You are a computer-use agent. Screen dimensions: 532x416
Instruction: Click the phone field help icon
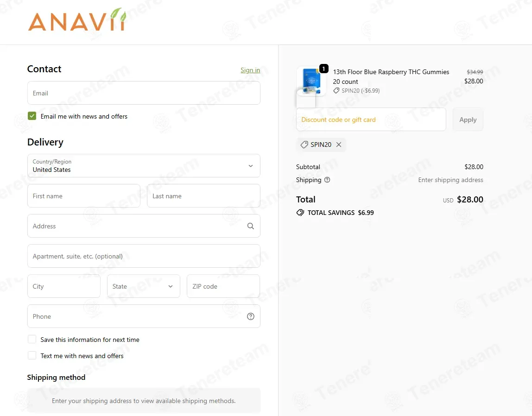click(250, 316)
